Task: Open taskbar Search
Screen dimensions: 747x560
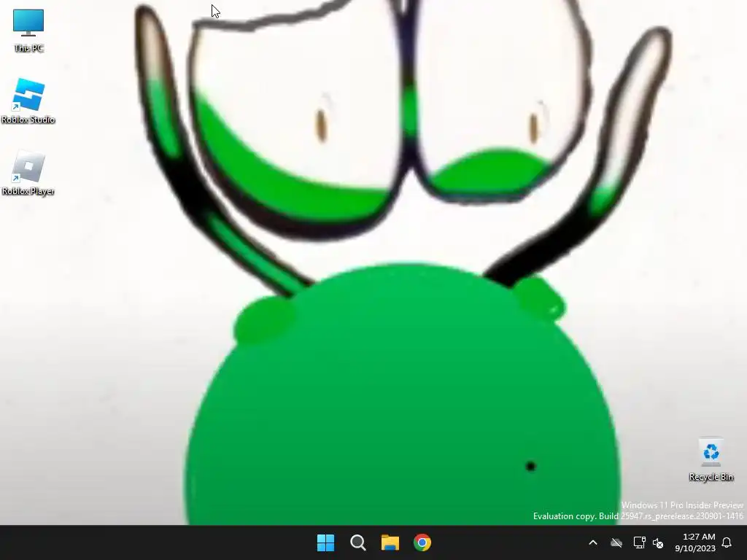Action: (357, 542)
